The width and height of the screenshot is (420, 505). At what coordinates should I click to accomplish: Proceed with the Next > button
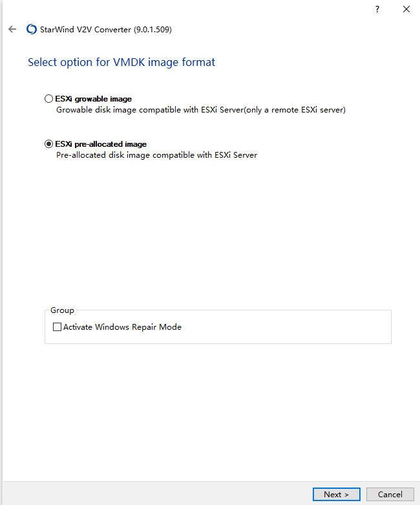tap(336, 494)
